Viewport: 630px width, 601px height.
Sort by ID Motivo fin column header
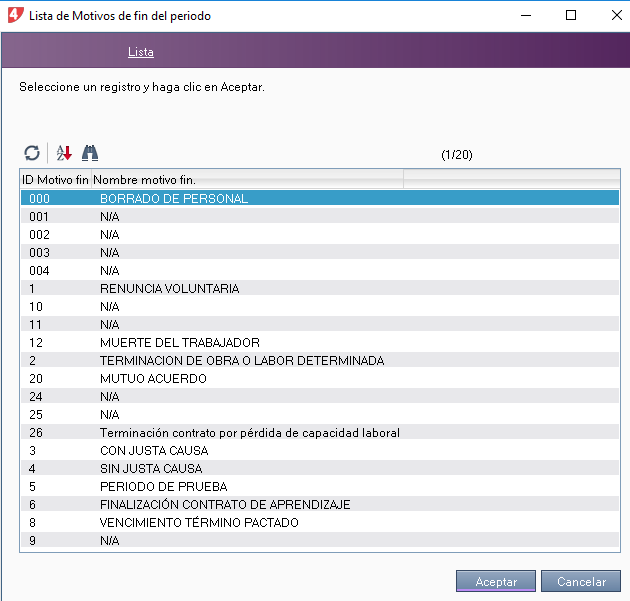pyautogui.click(x=55, y=179)
